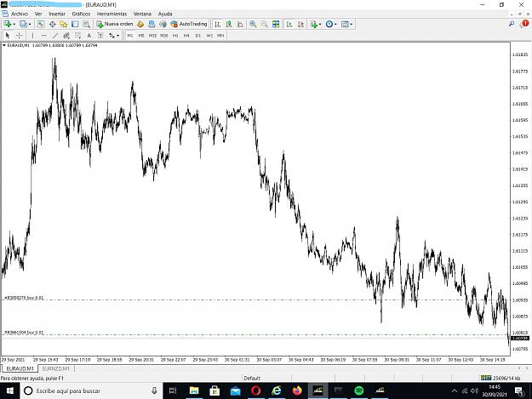Expand dropdown arrow beside Templates icon
Screen dimensions: 532x399
pos(352,25)
